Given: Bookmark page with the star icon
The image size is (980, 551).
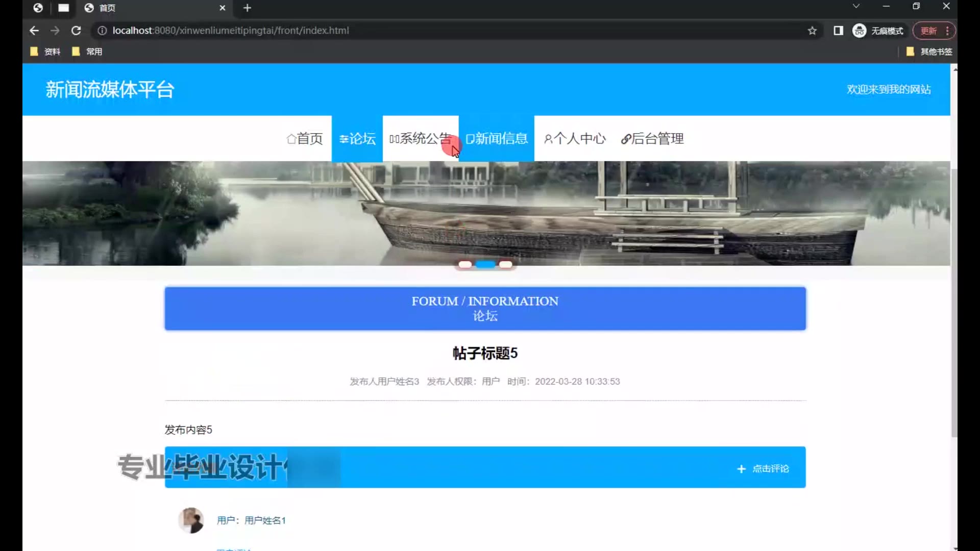Looking at the screenshot, I should click(812, 31).
